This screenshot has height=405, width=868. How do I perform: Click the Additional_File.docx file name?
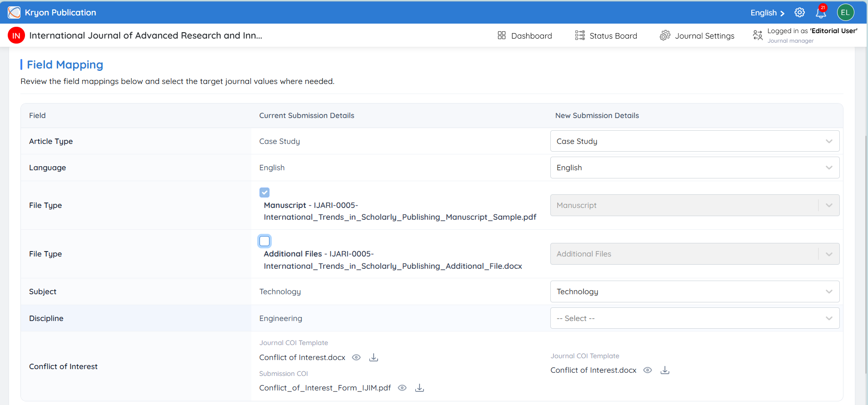point(393,260)
